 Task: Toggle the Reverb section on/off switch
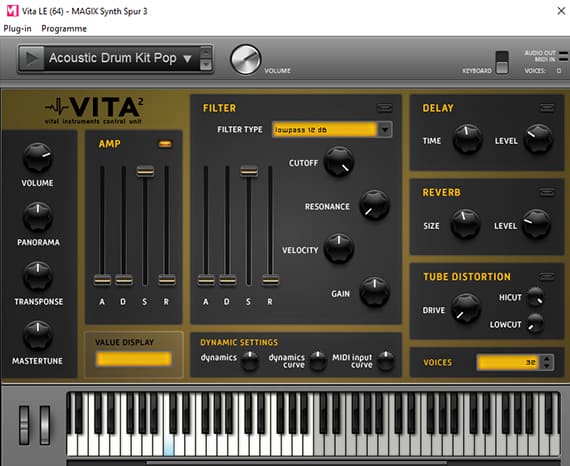(547, 192)
